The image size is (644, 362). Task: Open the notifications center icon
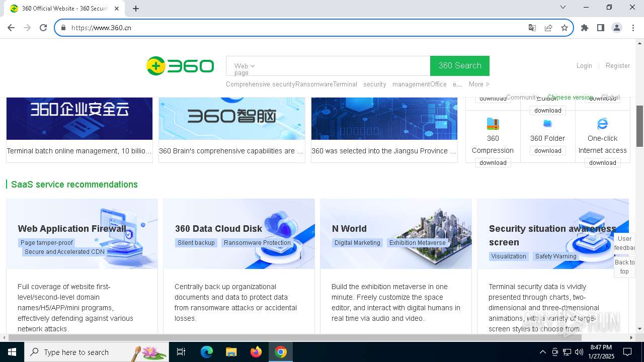(627, 352)
